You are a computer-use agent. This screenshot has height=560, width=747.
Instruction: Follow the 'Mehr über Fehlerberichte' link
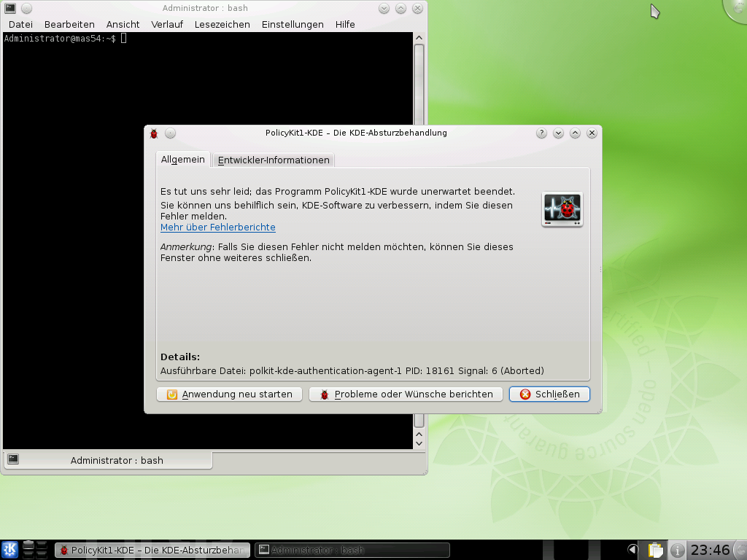[x=218, y=227]
